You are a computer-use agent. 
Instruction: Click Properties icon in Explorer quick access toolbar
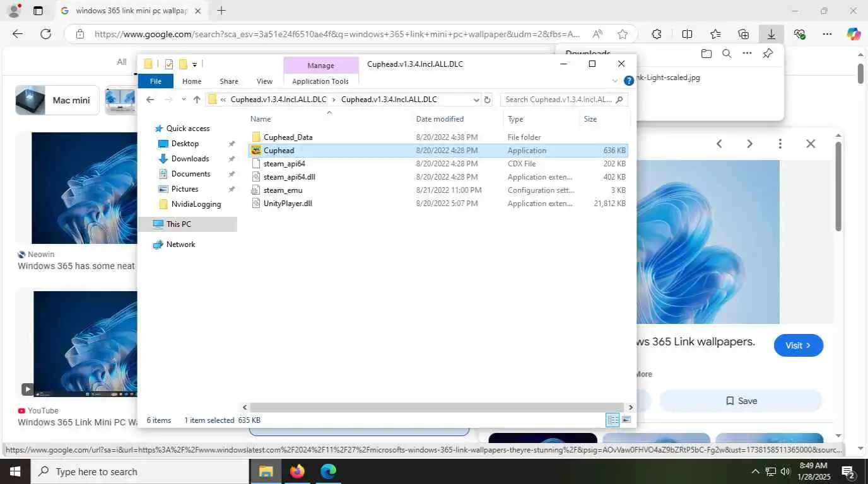168,64
